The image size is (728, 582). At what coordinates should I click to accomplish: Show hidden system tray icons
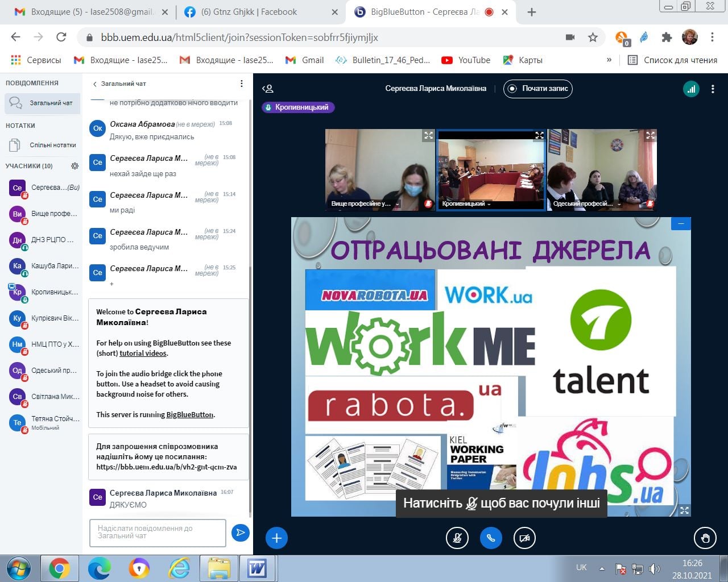tap(602, 568)
